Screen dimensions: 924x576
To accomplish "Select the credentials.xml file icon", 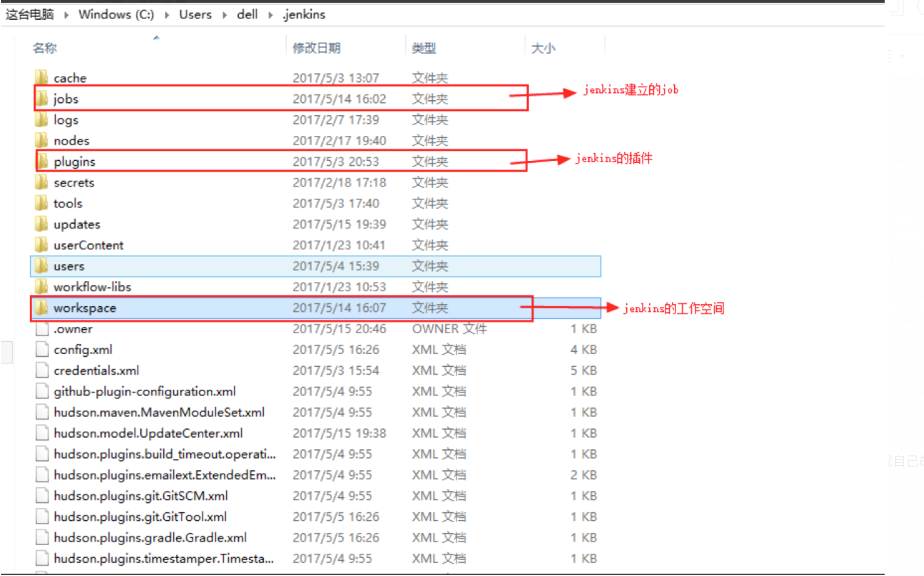I will coord(42,370).
